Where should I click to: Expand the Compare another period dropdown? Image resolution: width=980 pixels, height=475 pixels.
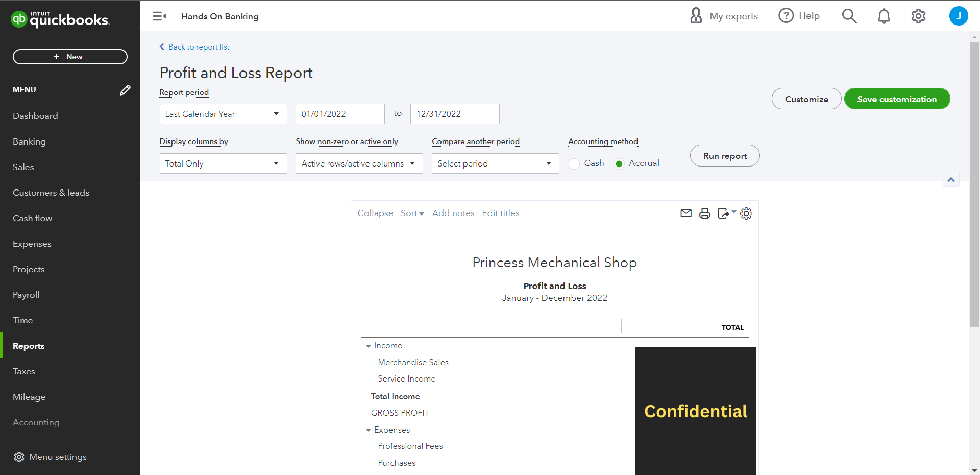(495, 163)
